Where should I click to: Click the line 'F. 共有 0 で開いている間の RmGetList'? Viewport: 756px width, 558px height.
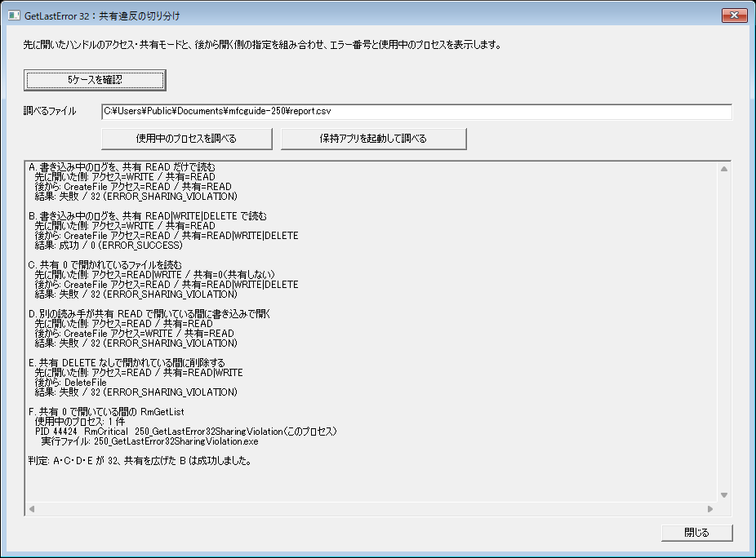[106, 412]
